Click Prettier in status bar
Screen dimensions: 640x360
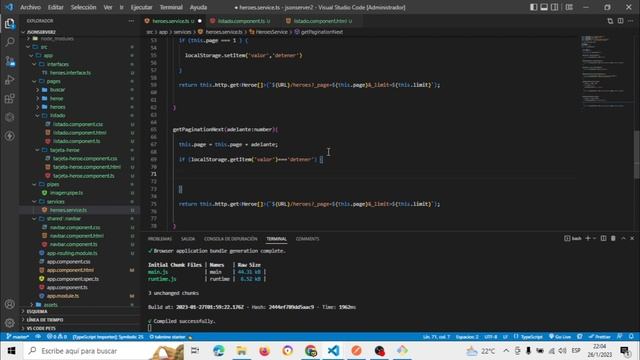tap(600, 337)
